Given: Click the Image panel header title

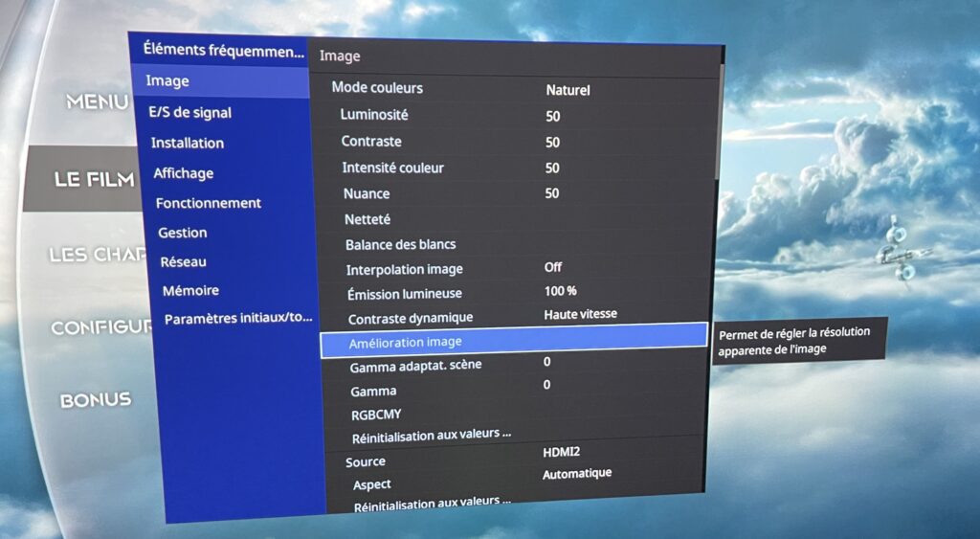Looking at the screenshot, I should (340, 56).
